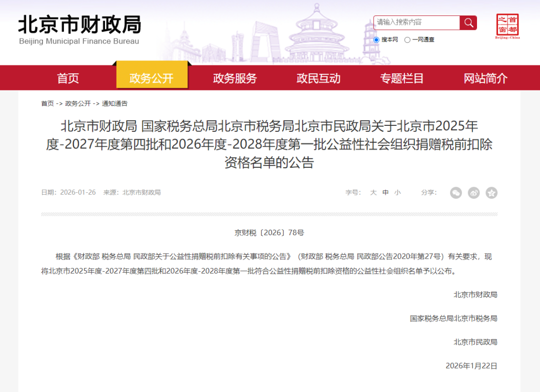Viewport: 540px width, 392px height.
Task: Go to 专题栏目 section
Action: (x=402, y=78)
